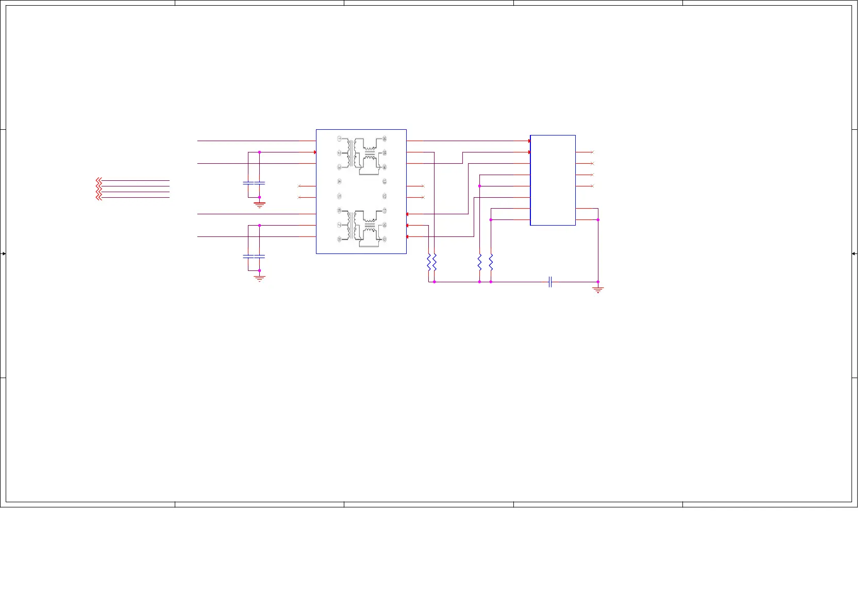Click the arrow marker on the left sheet border
The image size is (868, 613).
click(4, 253)
